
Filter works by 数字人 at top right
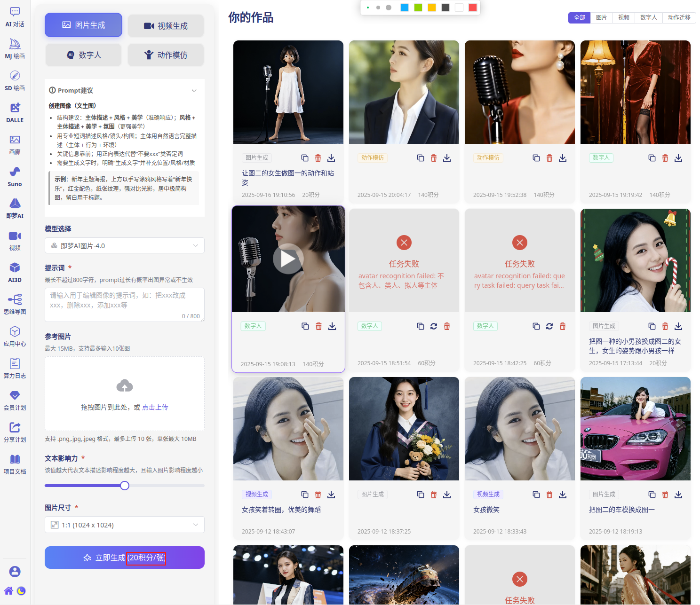649,17
